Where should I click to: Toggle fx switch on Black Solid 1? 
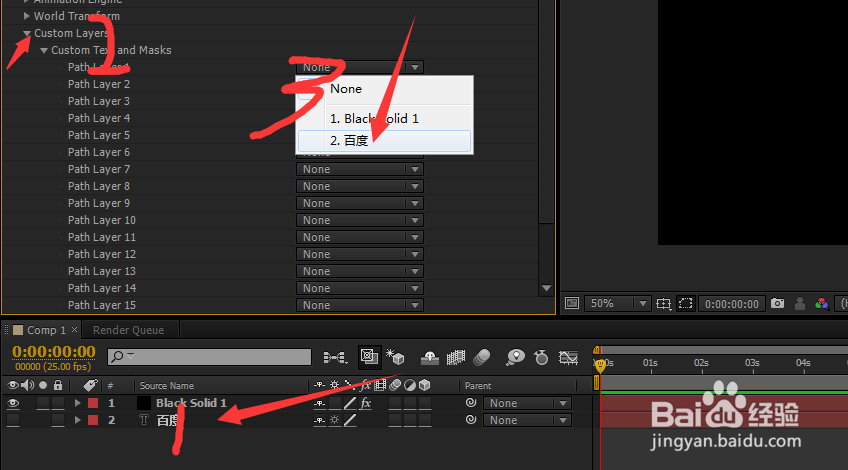366,403
